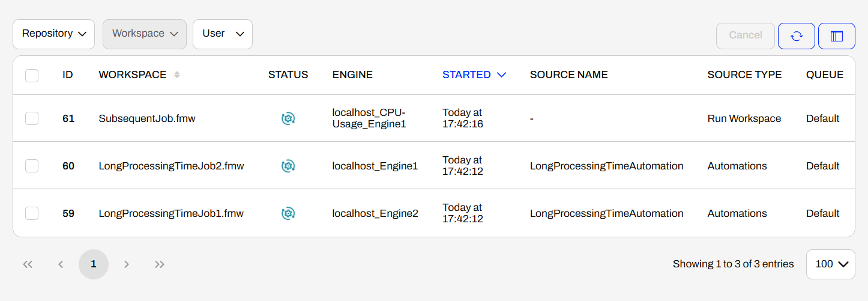868x301 pixels.
Task: Open job ID 60
Action: pyautogui.click(x=68, y=166)
